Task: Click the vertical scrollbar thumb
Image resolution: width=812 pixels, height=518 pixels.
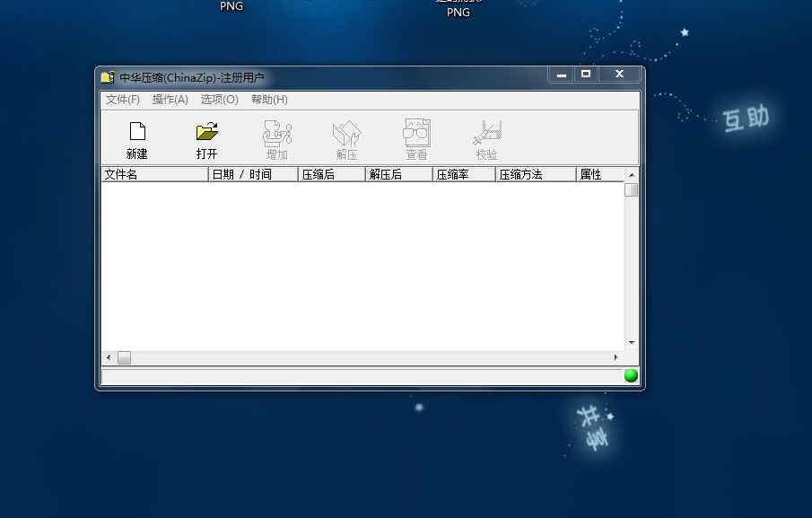Action: 632,190
